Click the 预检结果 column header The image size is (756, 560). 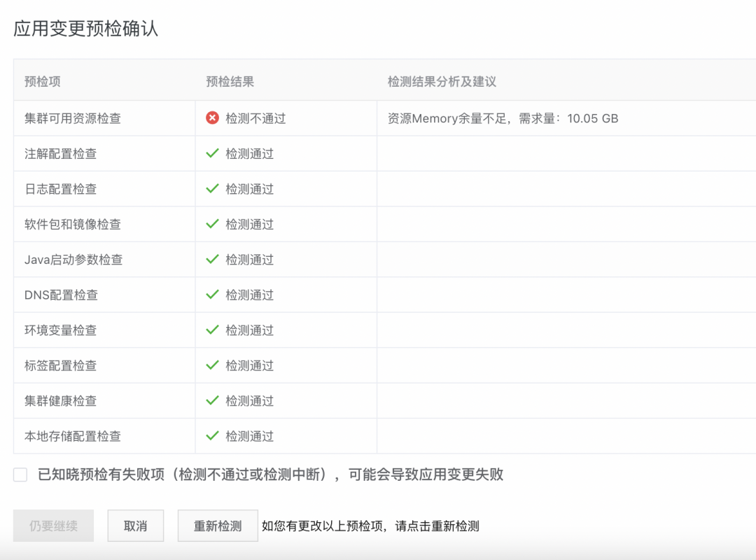[230, 81]
